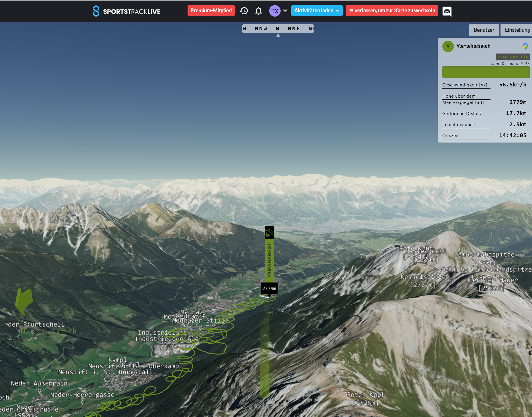Open the Discord chat icon
532x417 pixels.
pos(447,11)
